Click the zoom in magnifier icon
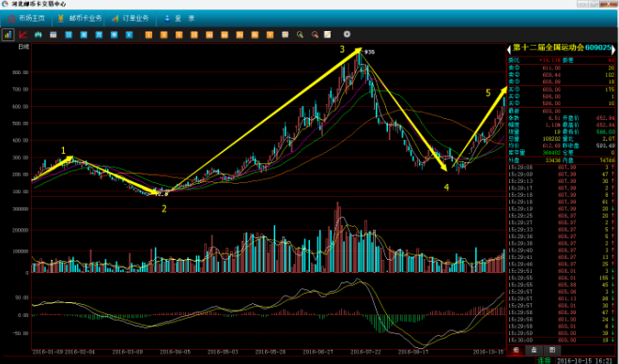This screenshot has height=364, width=619. click(300, 35)
